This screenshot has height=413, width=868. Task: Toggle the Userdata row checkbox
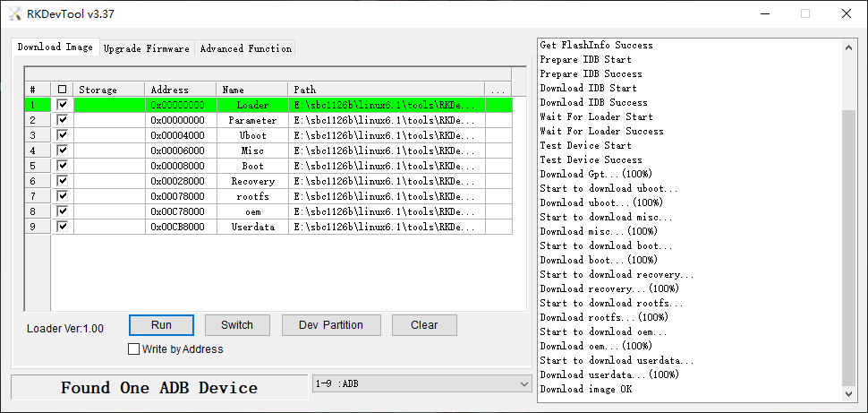63,226
